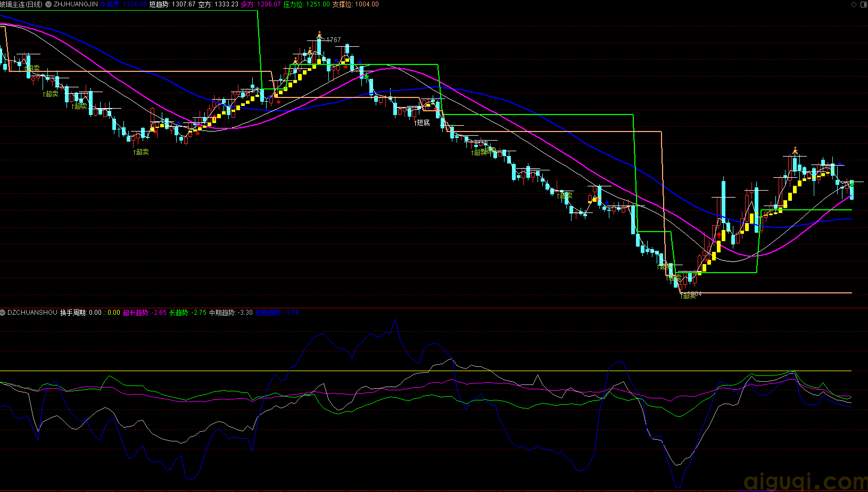Click the diamond icon at top right

click(854, 4)
